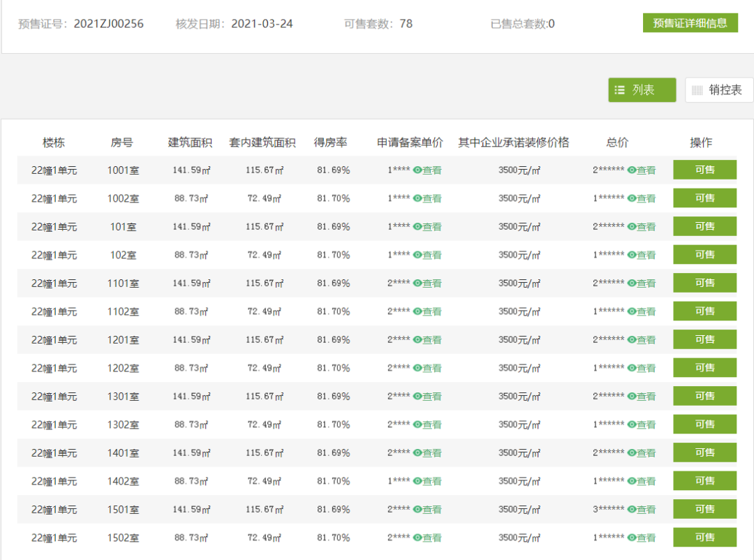Click eye icon for room 1502 unit price
This screenshot has width=754, height=560.
417,538
